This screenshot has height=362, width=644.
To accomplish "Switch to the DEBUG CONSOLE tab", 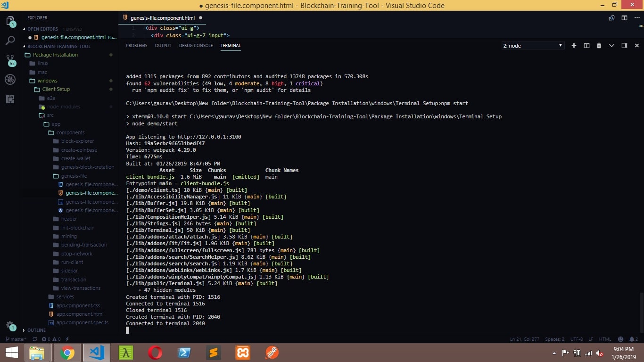I will tap(196, 46).
